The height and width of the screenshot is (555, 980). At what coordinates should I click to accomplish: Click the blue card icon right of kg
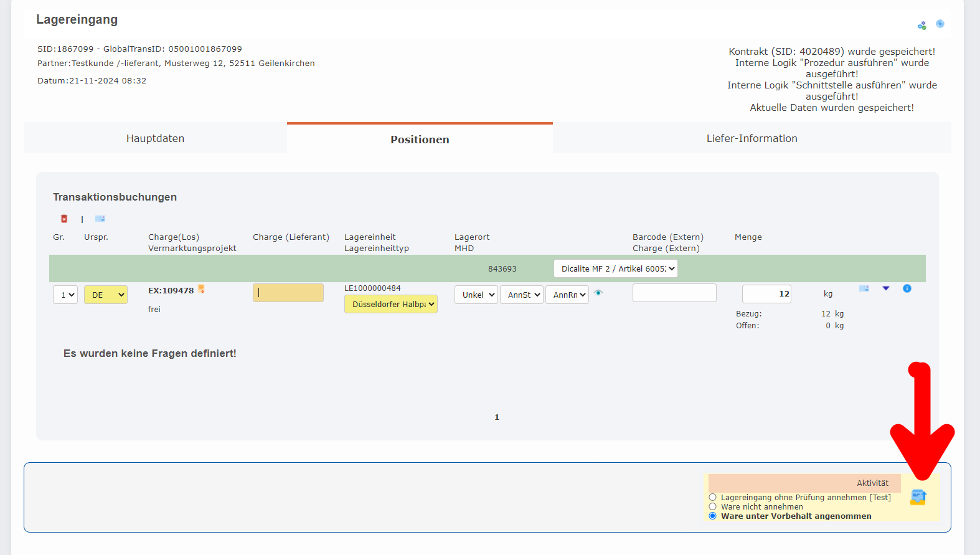click(x=864, y=288)
